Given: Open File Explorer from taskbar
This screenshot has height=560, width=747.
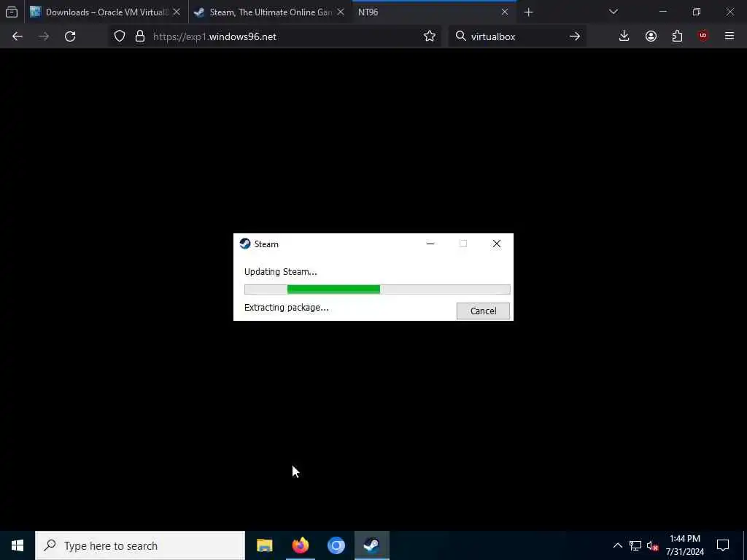Looking at the screenshot, I should (264, 545).
